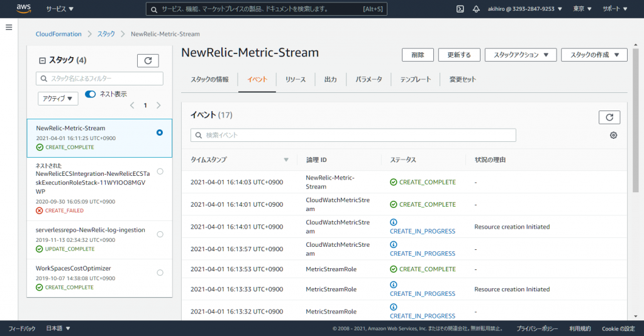The height and width of the screenshot is (336, 644).
Task: Switch to the イベント tab
Action: pyautogui.click(x=257, y=80)
